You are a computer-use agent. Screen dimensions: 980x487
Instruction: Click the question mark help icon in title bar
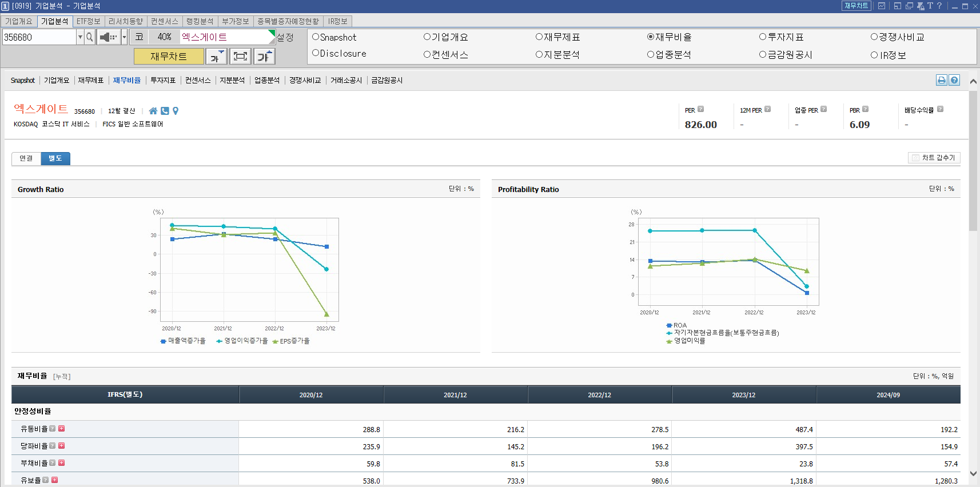(x=939, y=6)
